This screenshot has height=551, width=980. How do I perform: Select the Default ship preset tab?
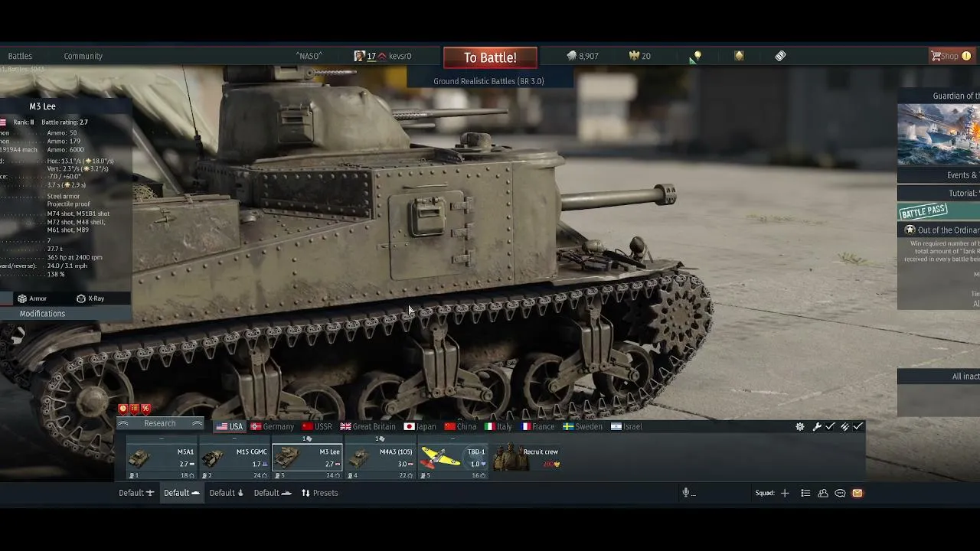(x=273, y=493)
